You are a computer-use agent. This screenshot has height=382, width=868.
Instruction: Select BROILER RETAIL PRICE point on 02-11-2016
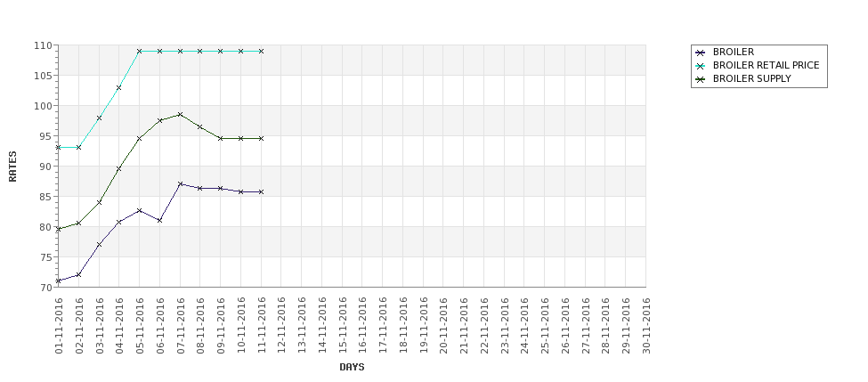pos(78,147)
